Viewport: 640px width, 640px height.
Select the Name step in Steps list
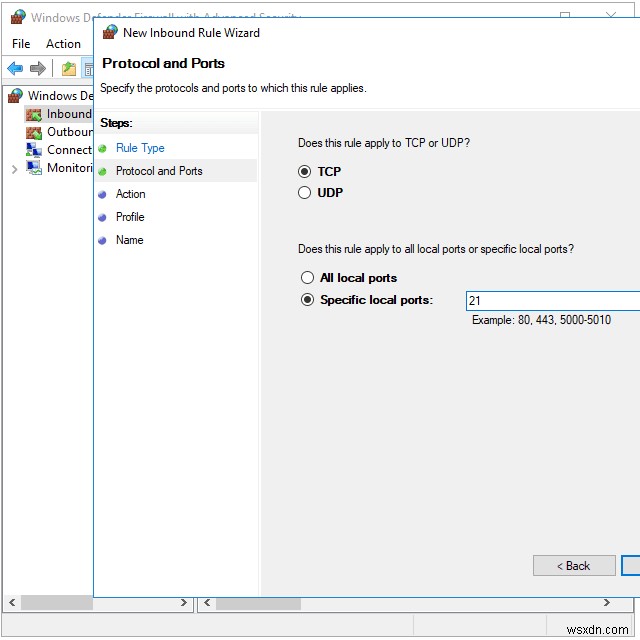[129, 240]
